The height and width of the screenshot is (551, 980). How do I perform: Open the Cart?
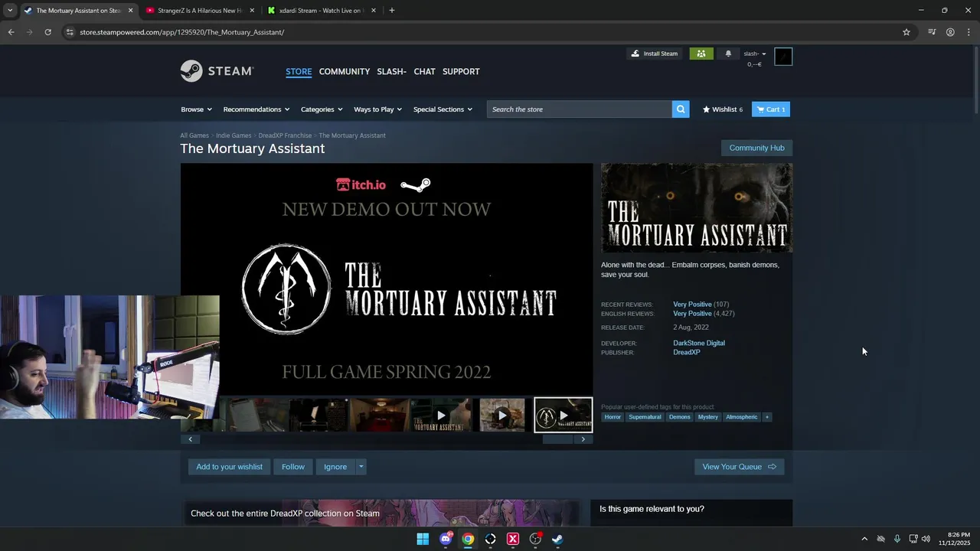pos(771,109)
